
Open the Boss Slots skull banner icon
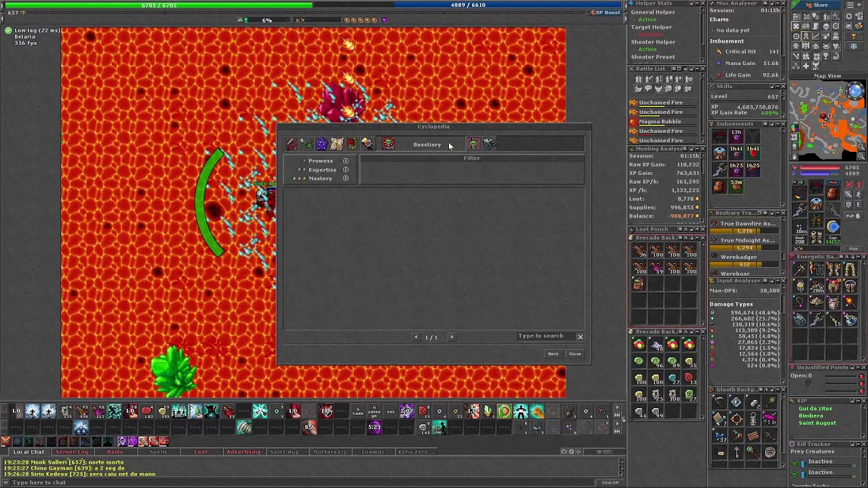(x=473, y=144)
